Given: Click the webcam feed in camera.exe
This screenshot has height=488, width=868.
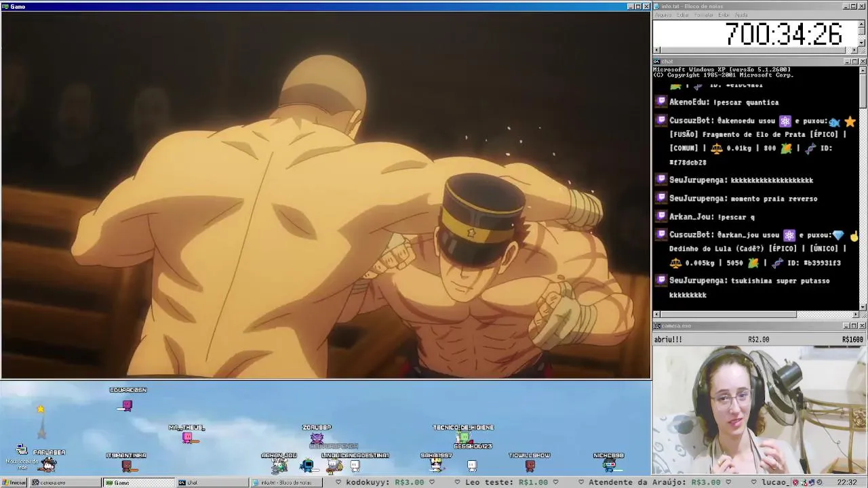Looking at the screenshot, I should point(759,410).
